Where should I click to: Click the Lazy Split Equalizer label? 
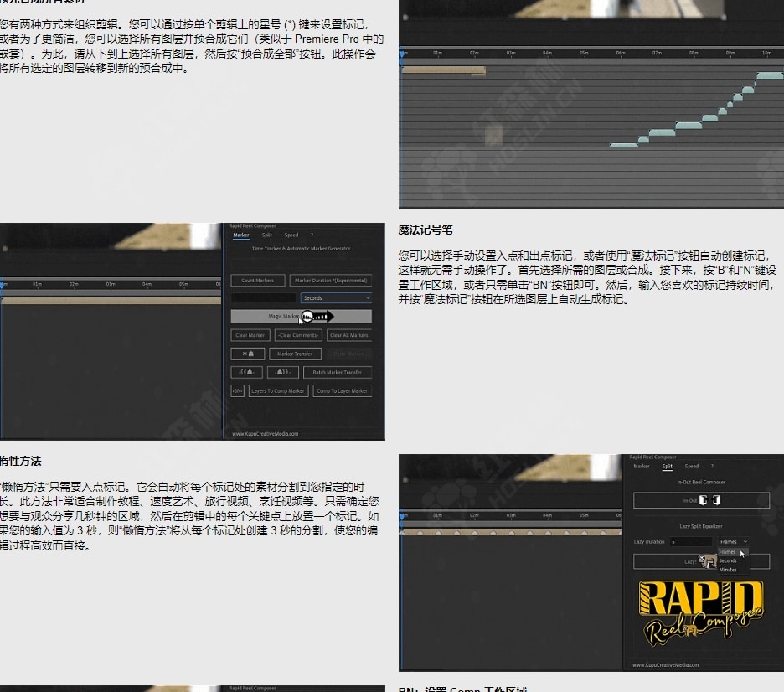click(701, 526)
